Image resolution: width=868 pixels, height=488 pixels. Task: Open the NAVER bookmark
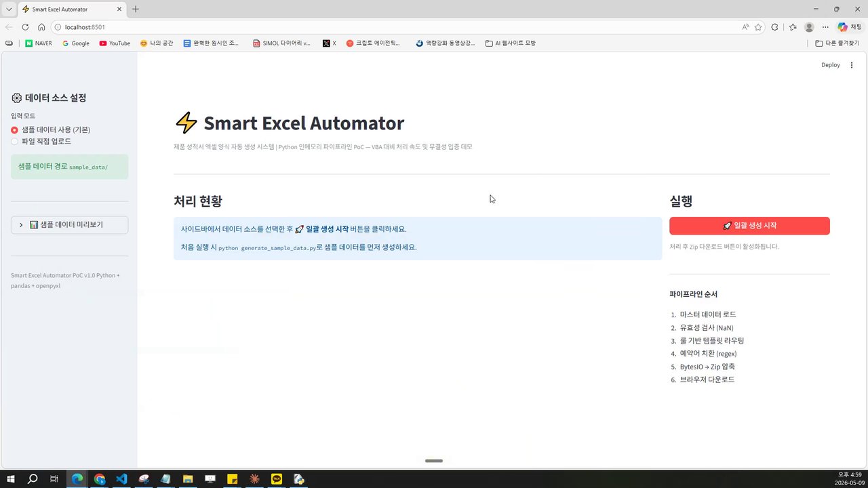click(x=39, y=43)
